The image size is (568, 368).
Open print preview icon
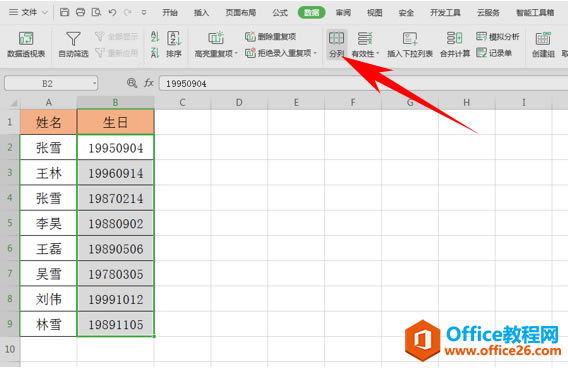(96, 12)
